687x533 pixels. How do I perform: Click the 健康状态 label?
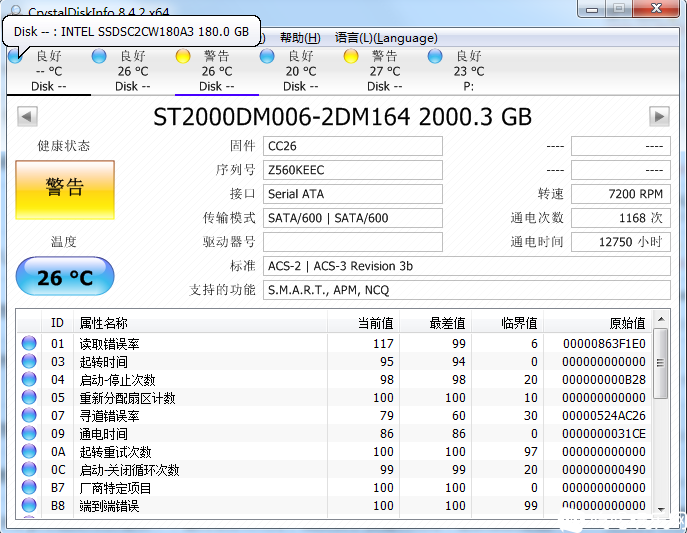(x=64, y=146)
